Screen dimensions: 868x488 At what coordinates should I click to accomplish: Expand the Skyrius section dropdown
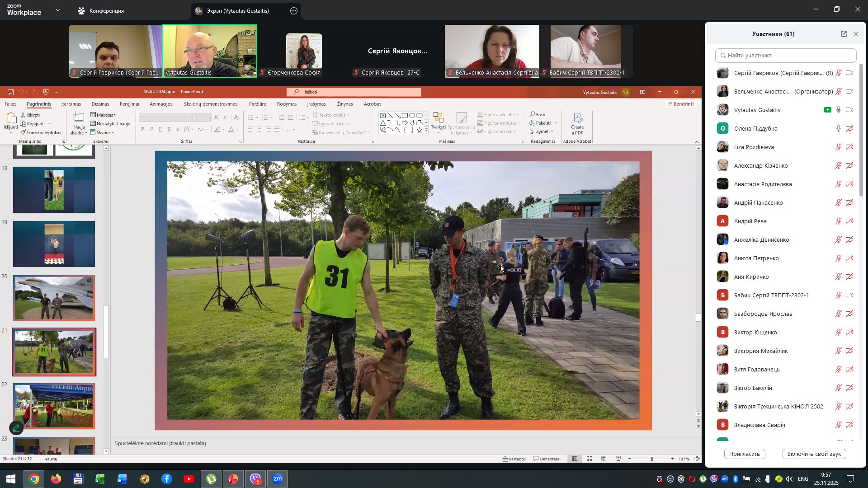[102, 132]
